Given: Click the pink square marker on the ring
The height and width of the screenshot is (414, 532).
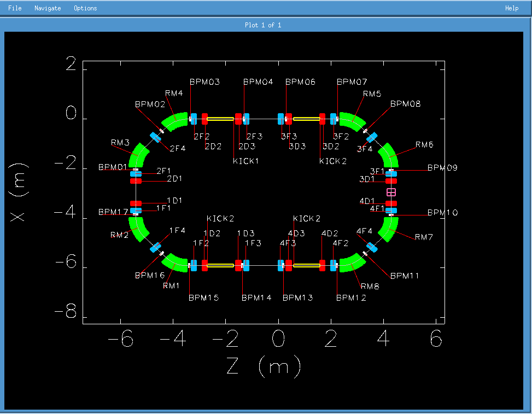Looking at the screenshot, I should [391, 192].
